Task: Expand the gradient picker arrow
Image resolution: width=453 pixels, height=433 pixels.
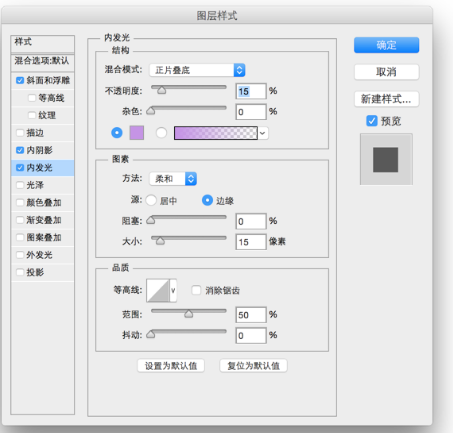Action: point(263,133)
